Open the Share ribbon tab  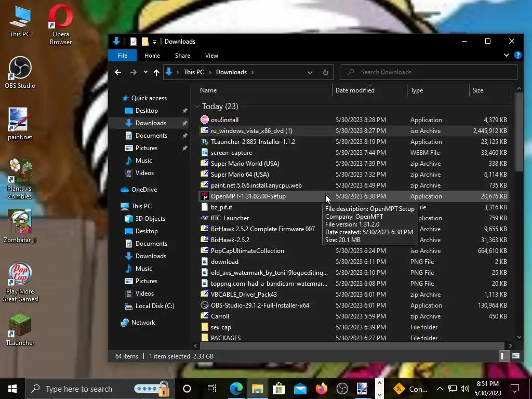182,55
